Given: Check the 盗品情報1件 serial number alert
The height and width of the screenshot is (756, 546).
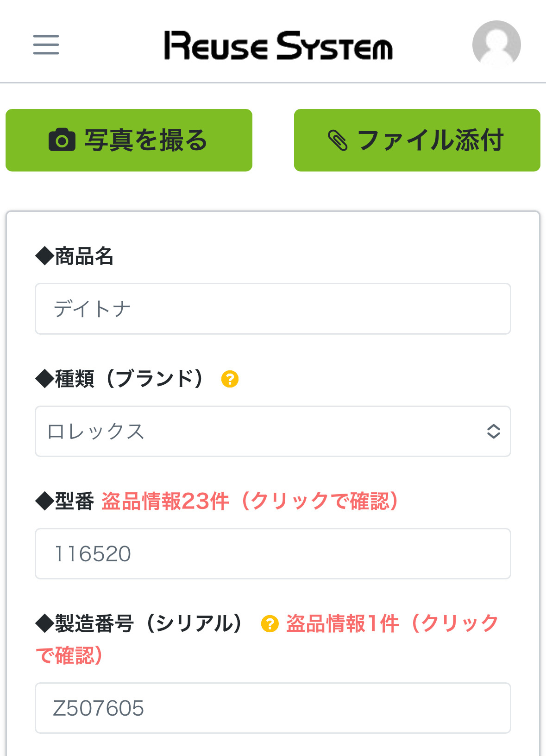Looking at the screenshot, I should [267, 639].
